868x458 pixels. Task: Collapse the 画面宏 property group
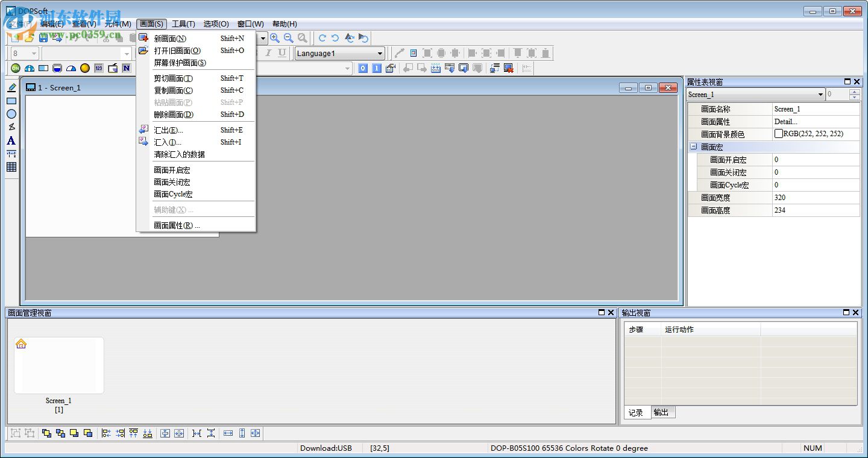(693, 147)
